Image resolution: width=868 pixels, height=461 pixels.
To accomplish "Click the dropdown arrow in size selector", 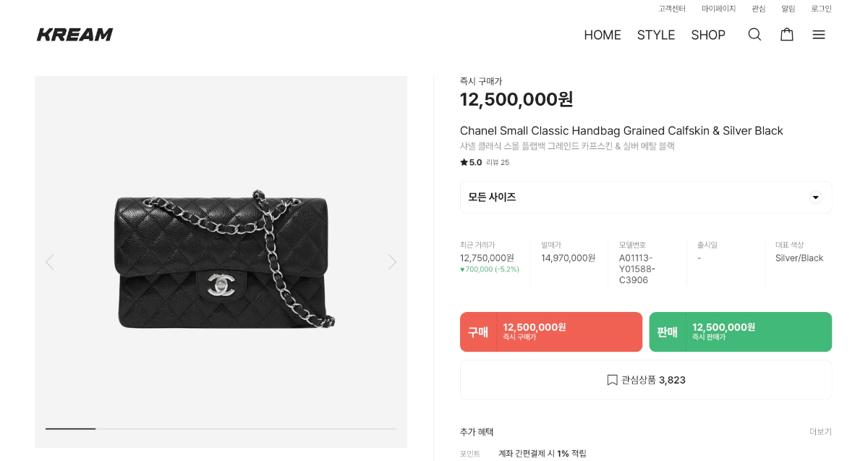I will pos(815,197).
